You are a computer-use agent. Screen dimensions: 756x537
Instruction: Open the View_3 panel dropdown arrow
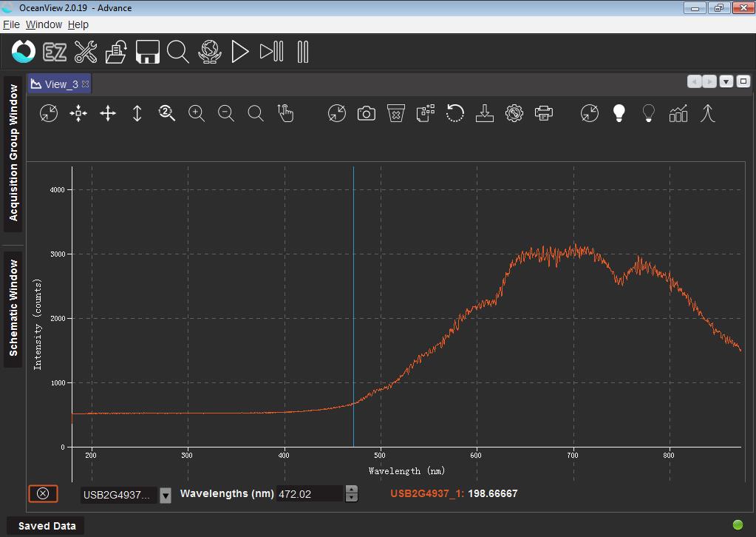[725, 81]
